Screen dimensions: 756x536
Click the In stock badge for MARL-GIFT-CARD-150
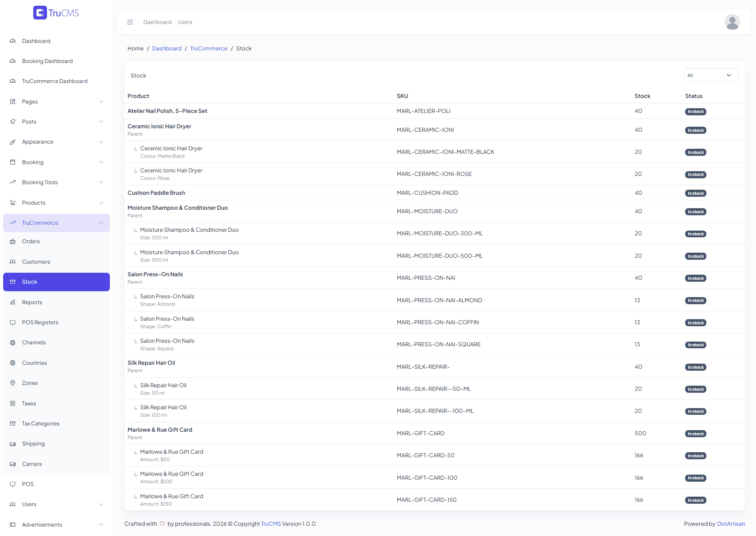695,500
